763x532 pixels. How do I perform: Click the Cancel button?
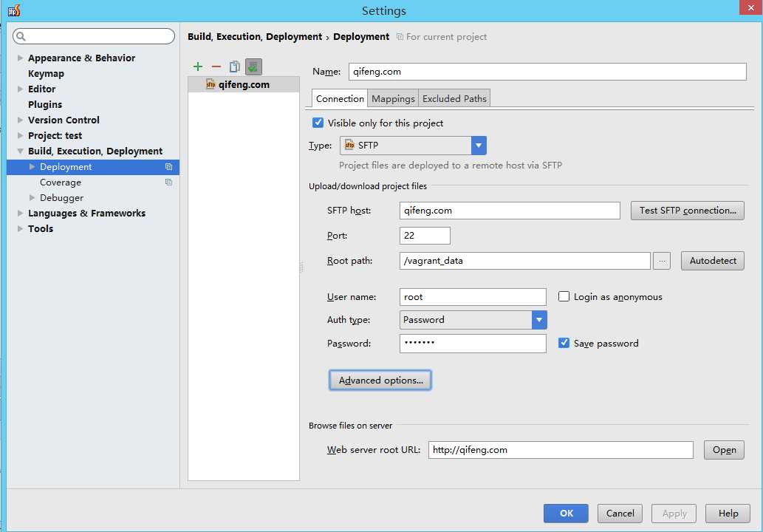620,513
